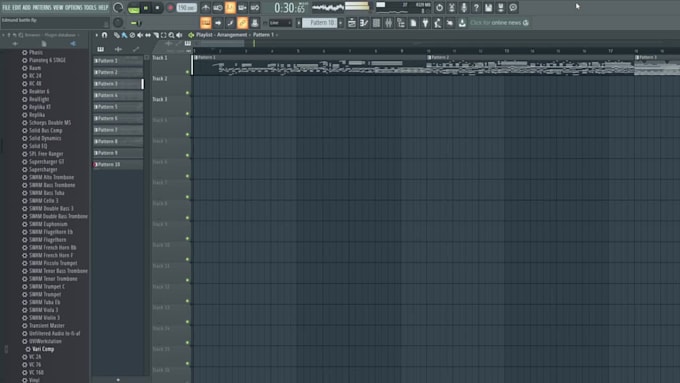680x383 pixels.
Task: Select Pattern 3 in the picker list
Action: 118,84
